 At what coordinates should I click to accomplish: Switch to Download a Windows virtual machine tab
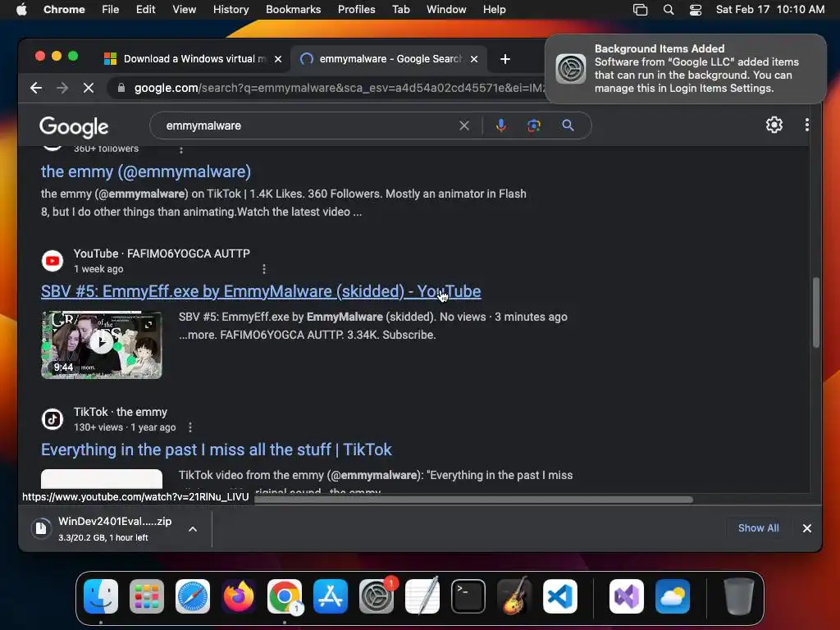pyautogui.click(x=193, y=59)
